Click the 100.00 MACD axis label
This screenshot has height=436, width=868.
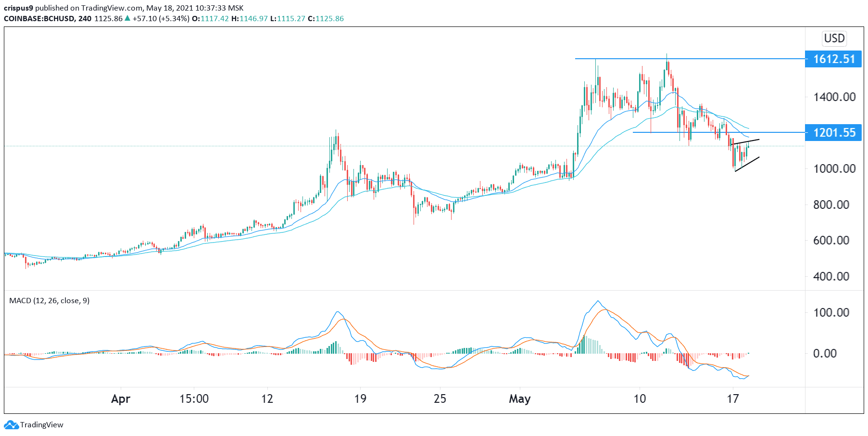pos(831,312)
